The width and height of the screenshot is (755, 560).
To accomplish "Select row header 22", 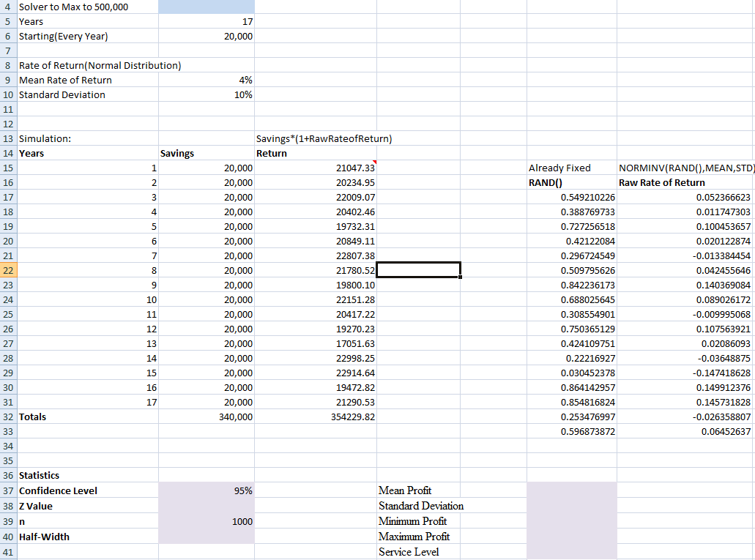I will click(8, 271).
